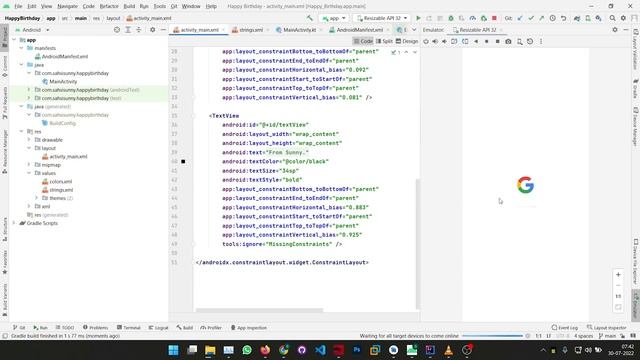The width and height of the screenshot is (640, 360).
Task: Click the emulator overview square button
Action: [498, 41]
